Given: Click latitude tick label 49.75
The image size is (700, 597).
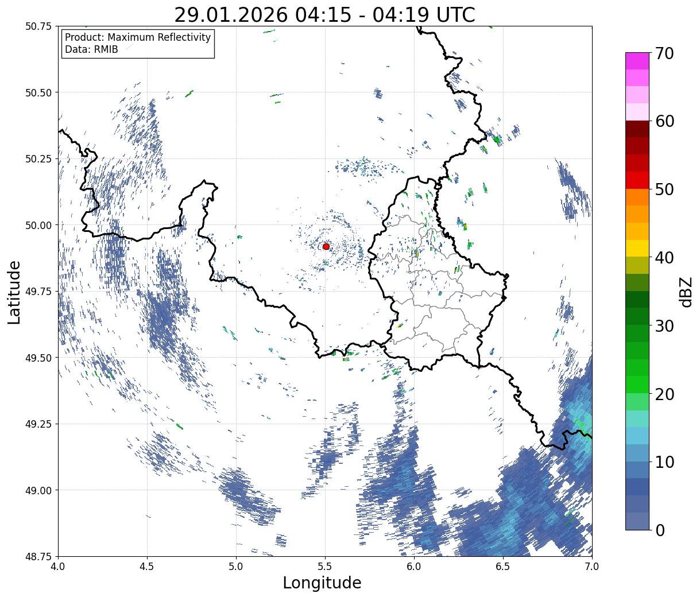Looking at the screenshot, I should pos(38,292).
